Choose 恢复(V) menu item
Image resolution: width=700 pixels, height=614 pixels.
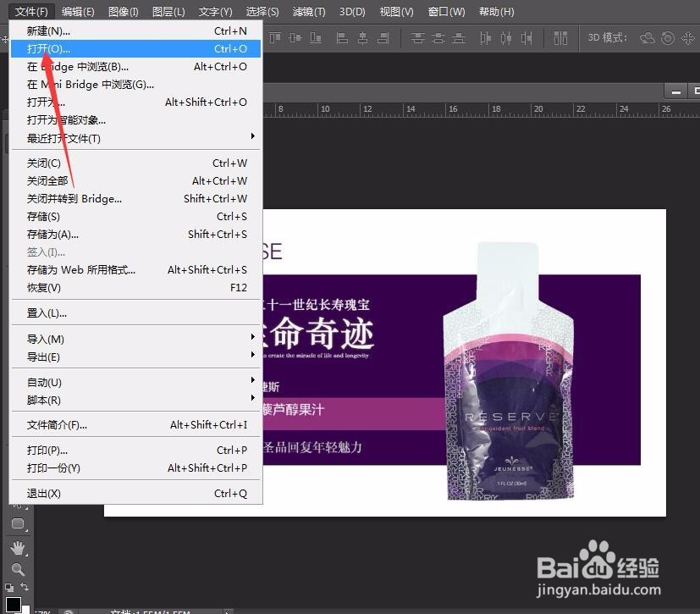pos(135,288)
